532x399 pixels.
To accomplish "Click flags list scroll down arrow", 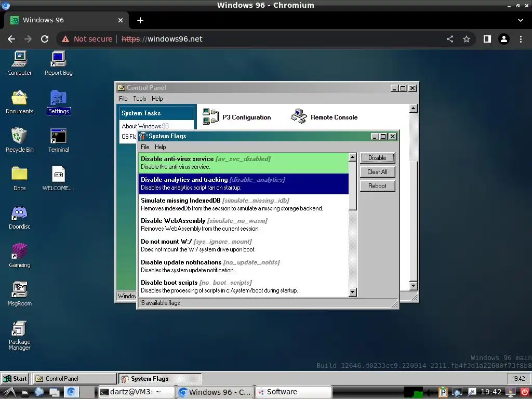I will (353, 292).
